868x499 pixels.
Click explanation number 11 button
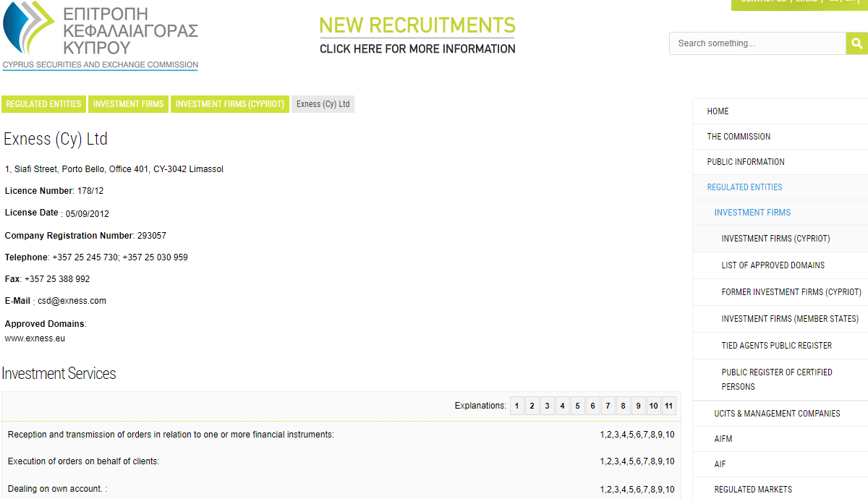pyautogui.click(x=669, y=406)
